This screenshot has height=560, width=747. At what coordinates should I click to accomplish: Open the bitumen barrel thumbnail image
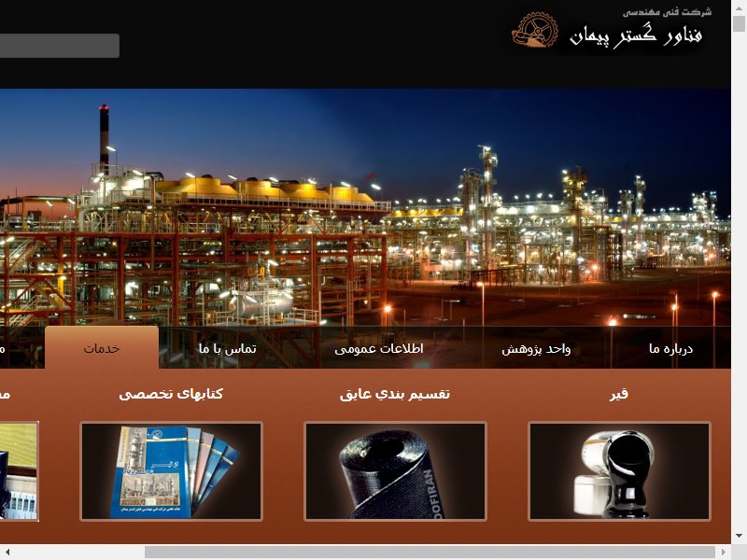(619, 471)
